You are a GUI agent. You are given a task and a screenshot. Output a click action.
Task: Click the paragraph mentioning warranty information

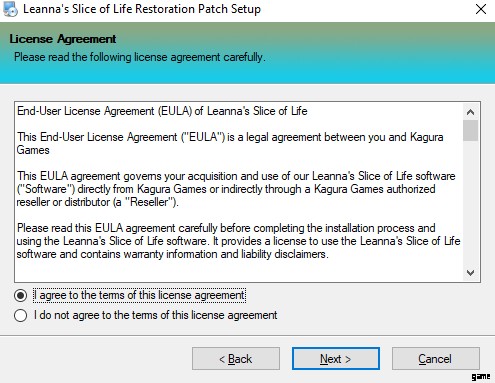[239, 241]
